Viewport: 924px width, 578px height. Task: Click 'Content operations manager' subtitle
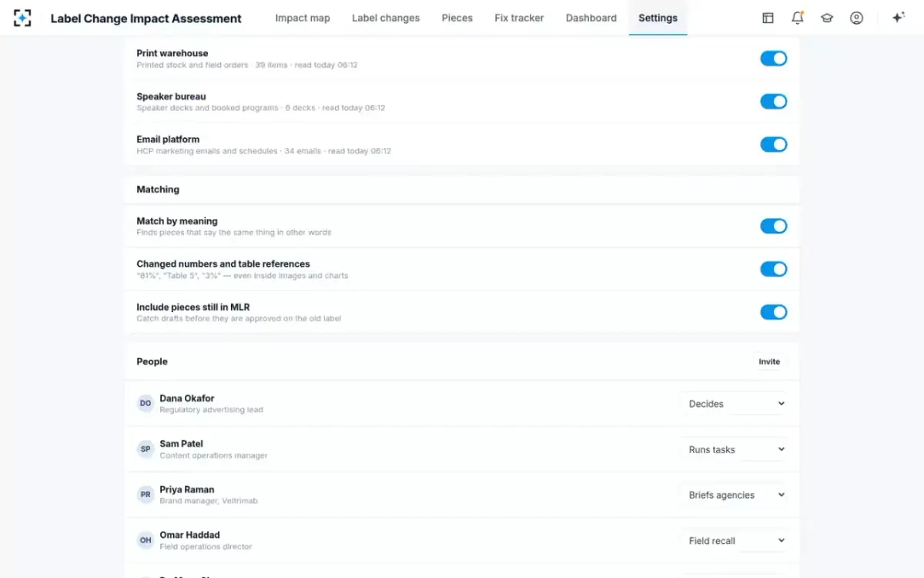pos(213,455)
